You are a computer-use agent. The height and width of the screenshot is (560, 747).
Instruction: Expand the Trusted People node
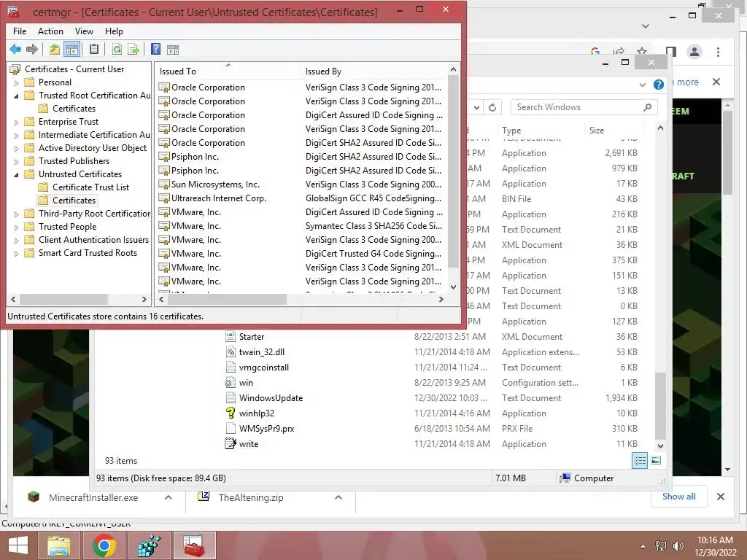16,227
